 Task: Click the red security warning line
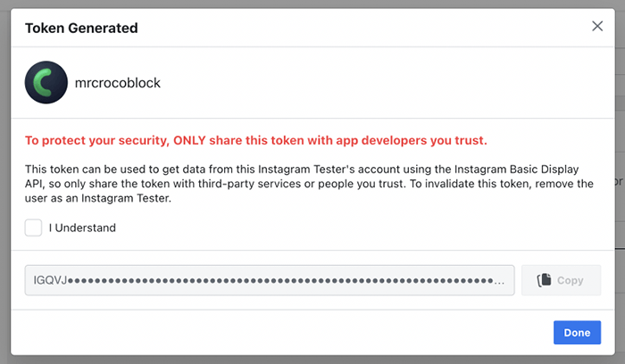coord(256,140)
